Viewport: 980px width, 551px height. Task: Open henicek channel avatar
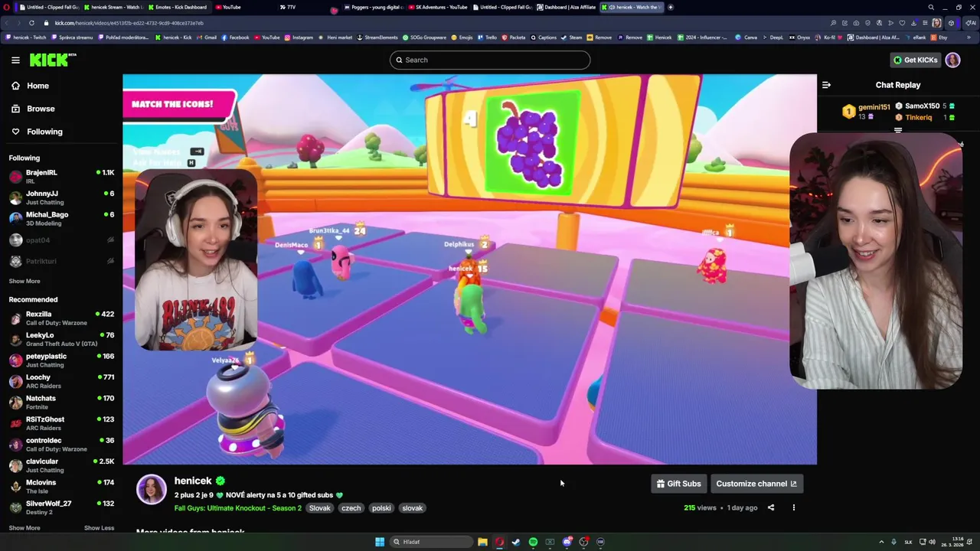tap(152, 490)
